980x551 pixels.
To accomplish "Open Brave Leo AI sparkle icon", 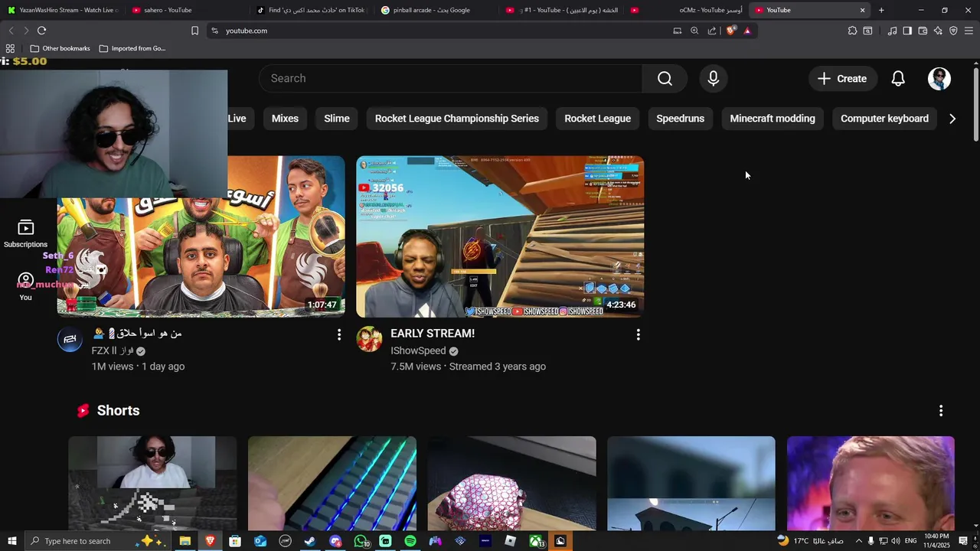I will (938, 31).
